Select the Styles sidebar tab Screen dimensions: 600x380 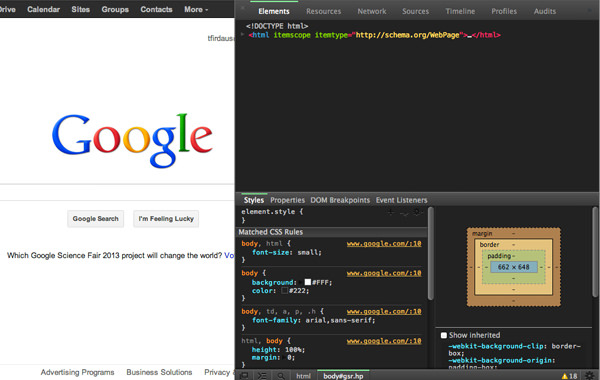point(254,200)
